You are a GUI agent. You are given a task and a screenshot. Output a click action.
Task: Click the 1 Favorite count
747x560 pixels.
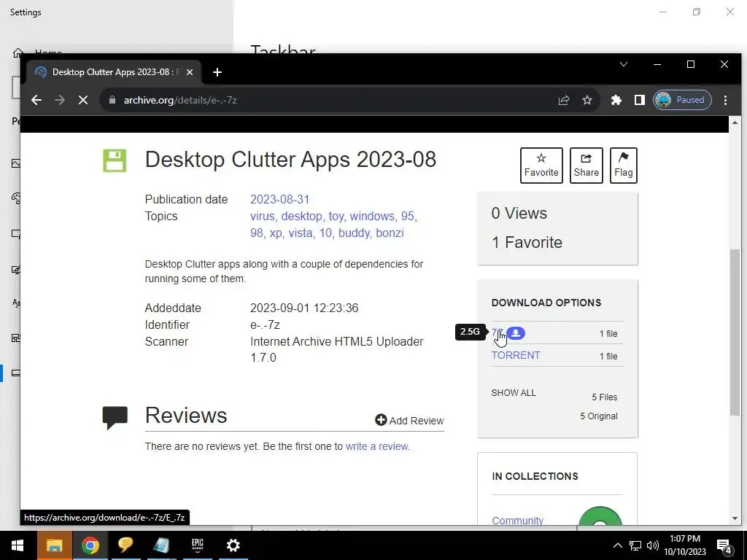click(527, 242)
